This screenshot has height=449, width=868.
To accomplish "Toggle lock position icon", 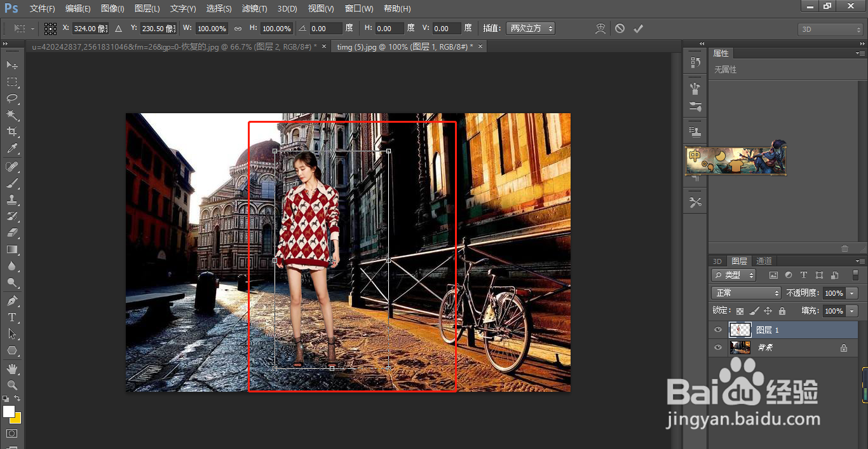I will [768, 311].
